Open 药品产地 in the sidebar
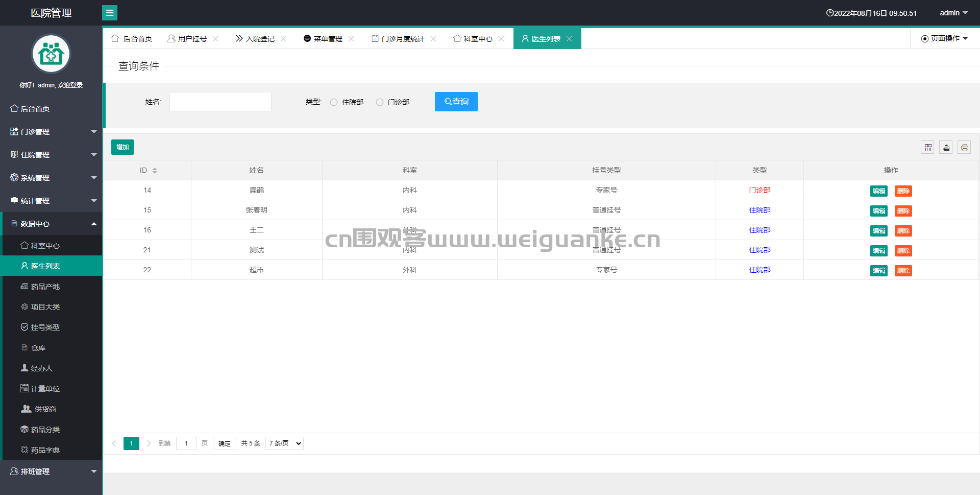This screenshot has height=495, width=980. pyautogui.click(x=51, y=286)
